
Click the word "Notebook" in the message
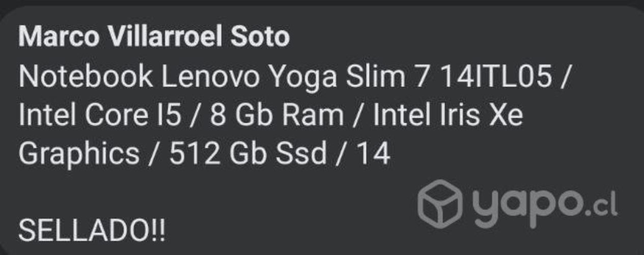pos(86,76)
